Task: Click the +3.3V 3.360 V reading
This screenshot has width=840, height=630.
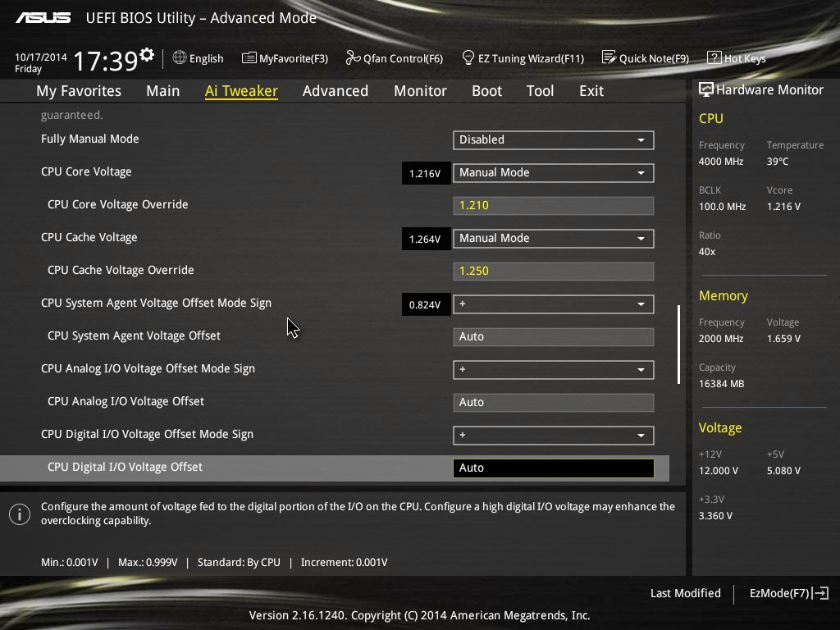Action: pyautogui.click(x=715, y=516)
